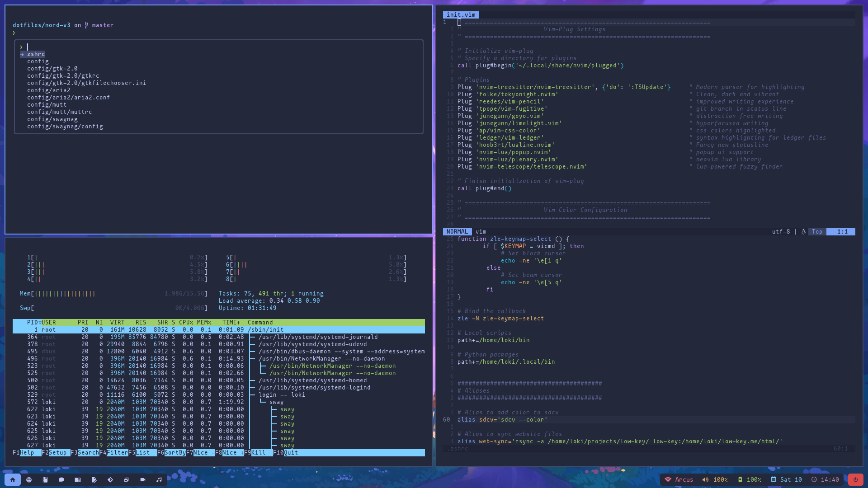Click htop F1 Help button

(x=27, y=453)
